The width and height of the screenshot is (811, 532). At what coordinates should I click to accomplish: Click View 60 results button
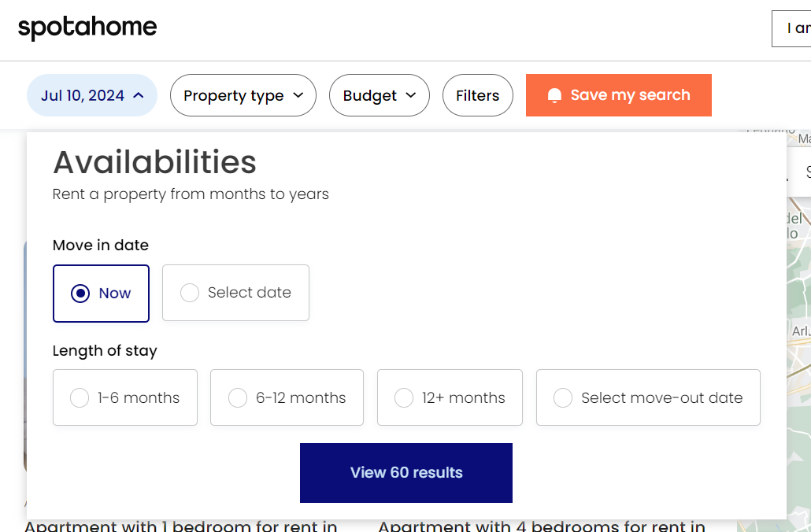click(x=405, y=473)
